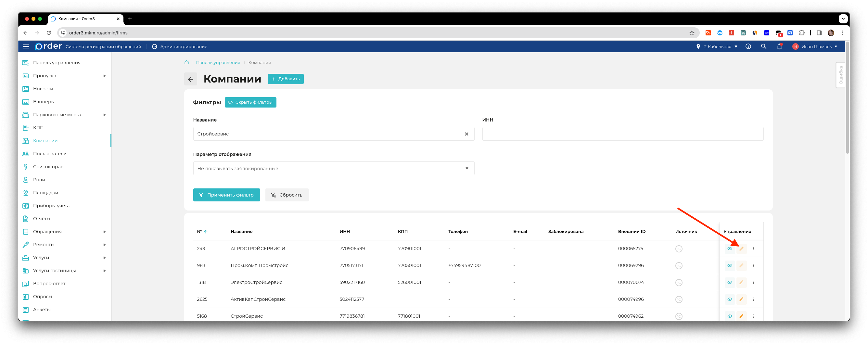
Task: Open Пользователи in the sidebar
Action: coord(50,154)
